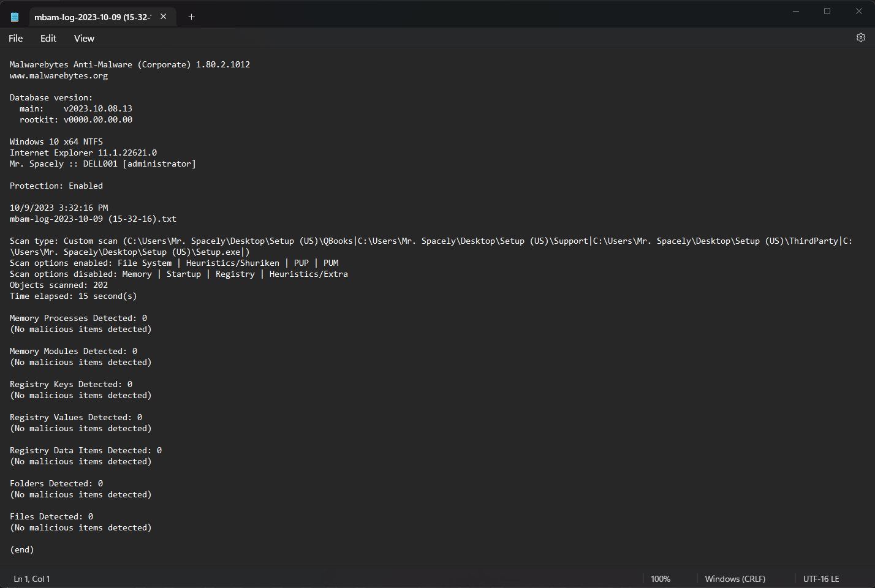875x588 pixels.
Task: Open the File menu
Action: point(16,38)
